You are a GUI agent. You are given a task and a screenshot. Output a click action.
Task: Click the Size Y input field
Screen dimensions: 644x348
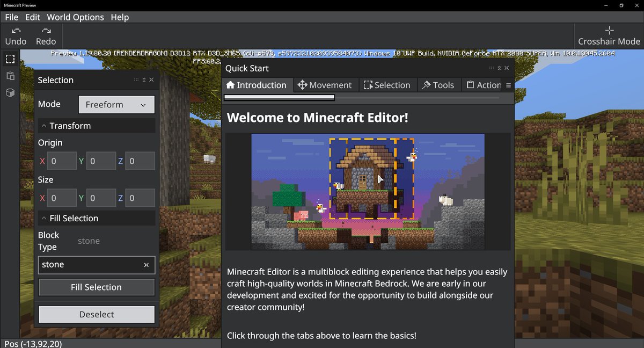click(101, 198)
